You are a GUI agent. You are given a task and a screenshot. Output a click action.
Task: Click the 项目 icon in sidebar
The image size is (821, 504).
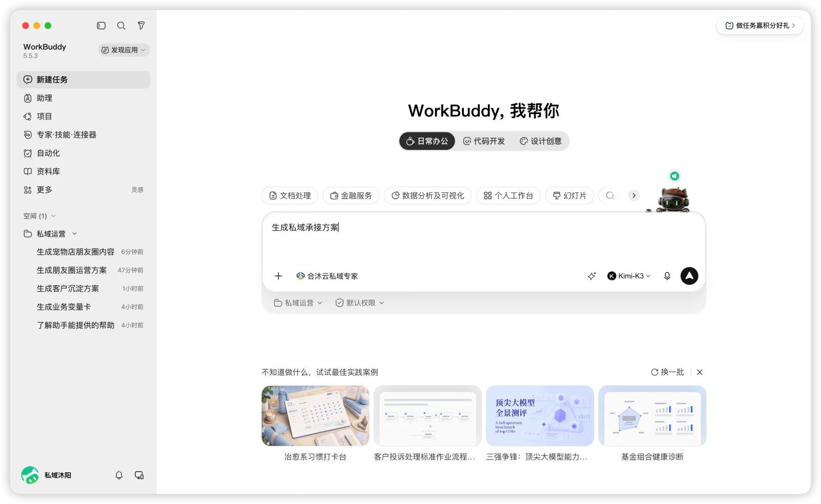(28, 117)
